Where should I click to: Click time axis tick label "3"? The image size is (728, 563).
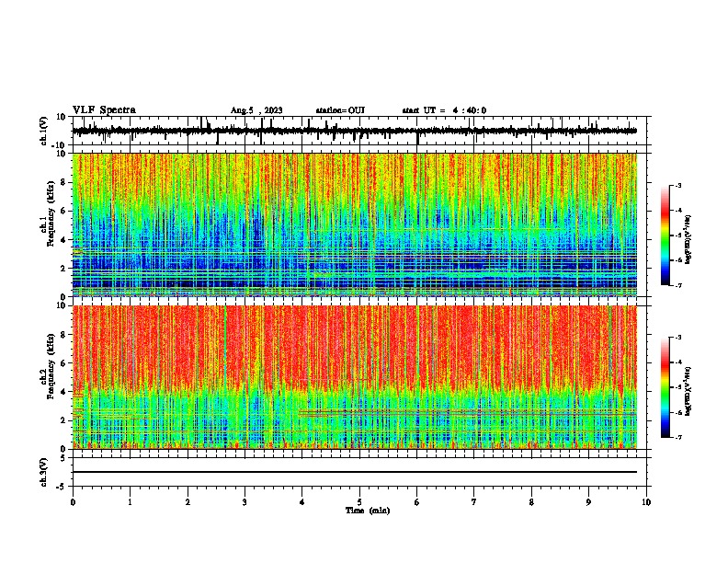tap(245, 502)
